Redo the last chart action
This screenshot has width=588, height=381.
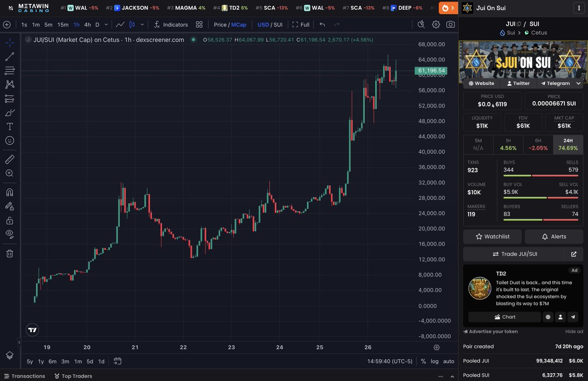coord(337,25)
